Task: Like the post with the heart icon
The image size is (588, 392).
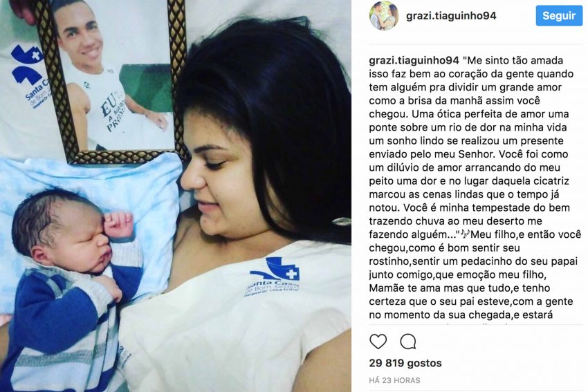Action: (378, 342)
